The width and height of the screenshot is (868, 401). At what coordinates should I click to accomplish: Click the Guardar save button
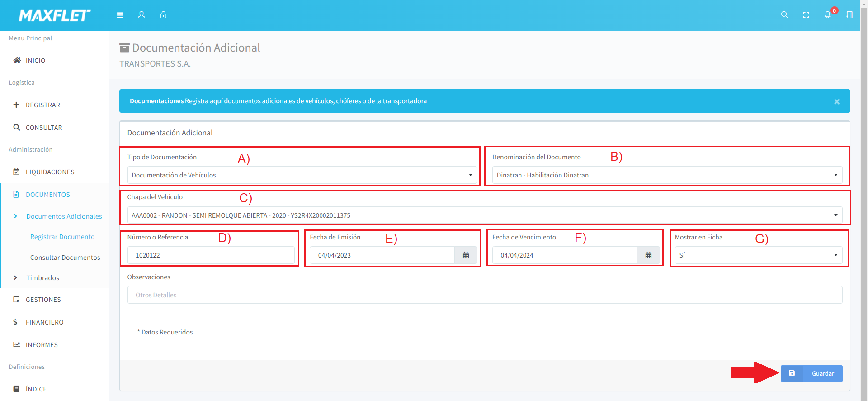[x=811, y=373]
